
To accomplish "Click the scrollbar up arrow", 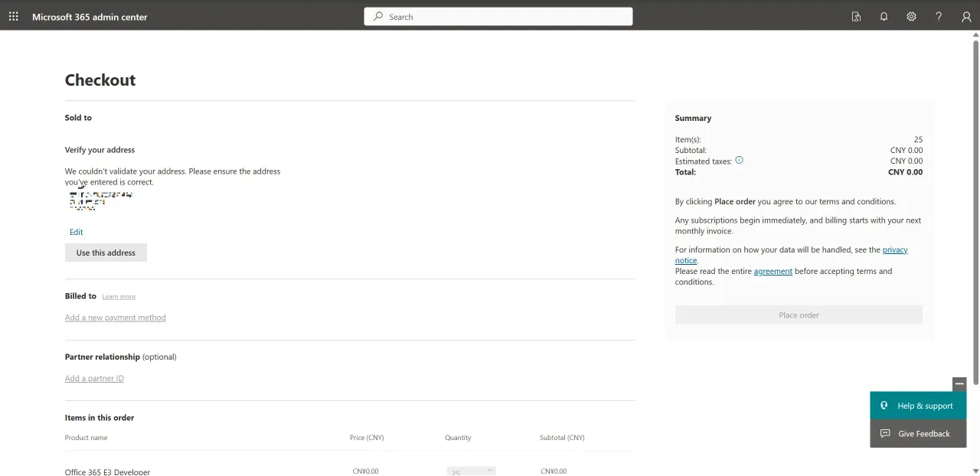I will point(974,35).
